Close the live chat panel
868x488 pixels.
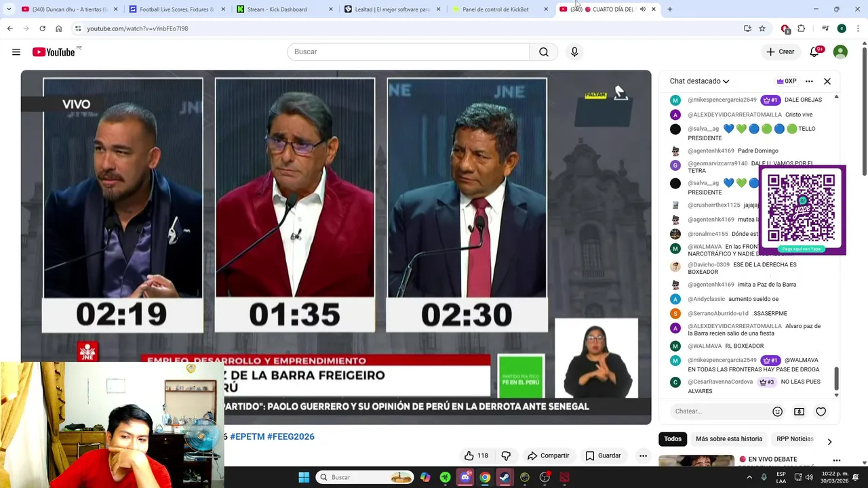(x=827, y=81)
